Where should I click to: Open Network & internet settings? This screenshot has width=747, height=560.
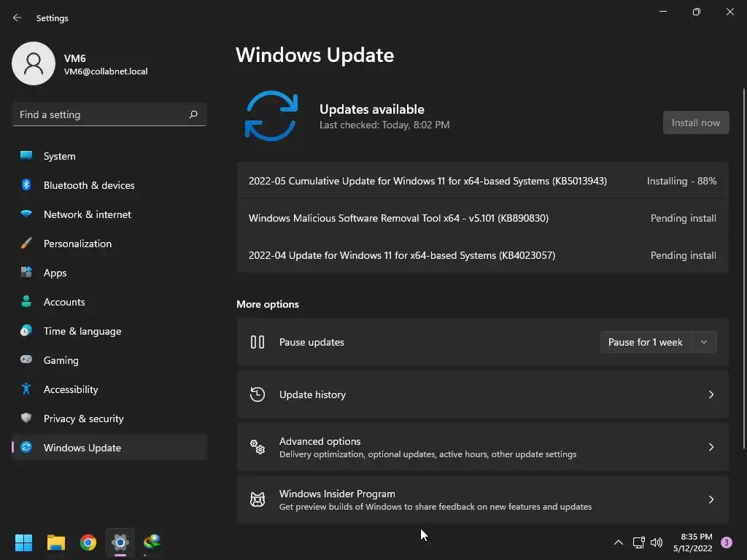[109, 214]
